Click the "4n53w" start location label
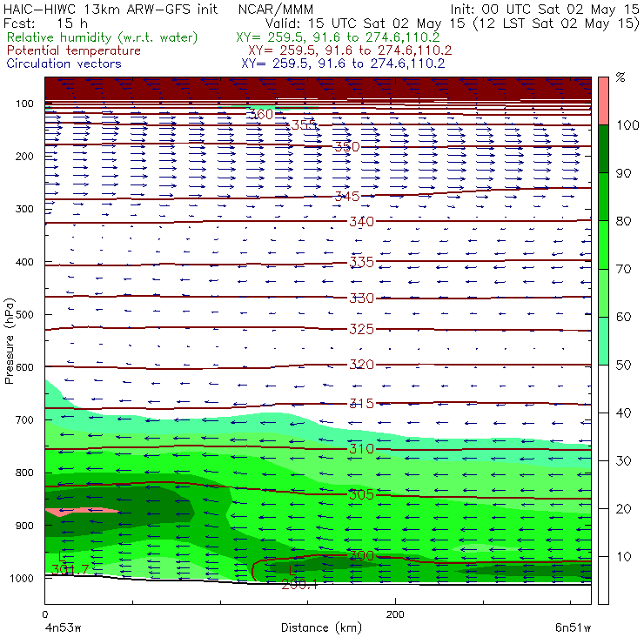This screenshot has width=644, height=644. coord(64,628)
